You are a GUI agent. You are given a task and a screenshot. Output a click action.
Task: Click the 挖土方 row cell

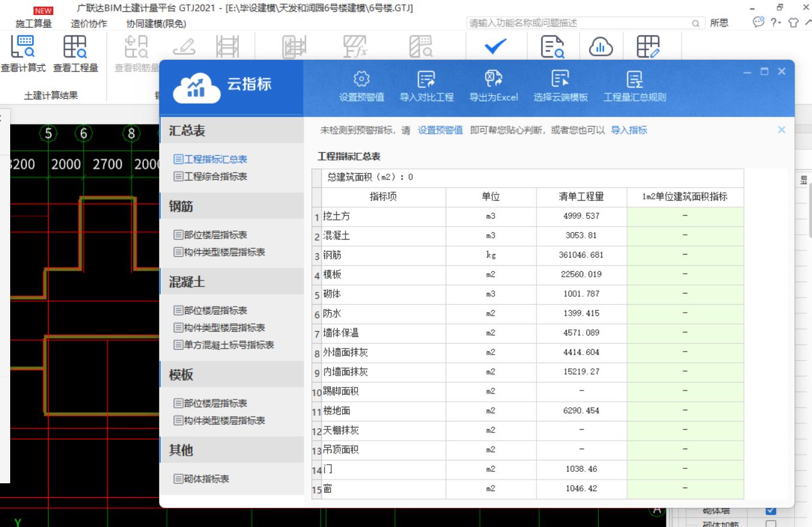pyautogui.click(x=383, y=216)
